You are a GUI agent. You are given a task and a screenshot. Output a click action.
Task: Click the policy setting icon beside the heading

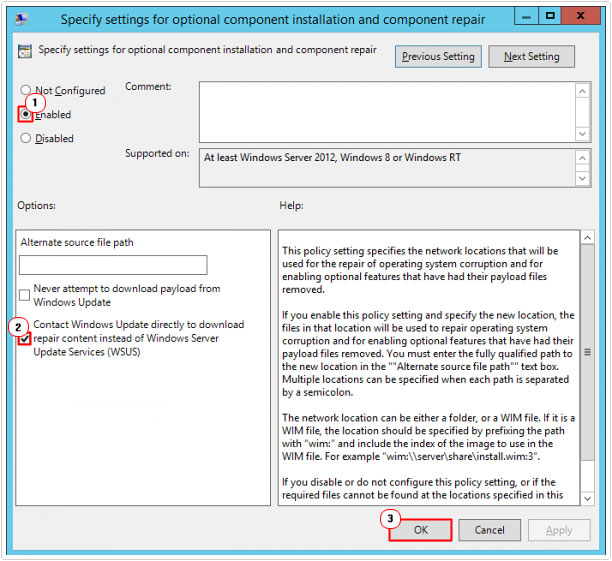tap(25, 51)
